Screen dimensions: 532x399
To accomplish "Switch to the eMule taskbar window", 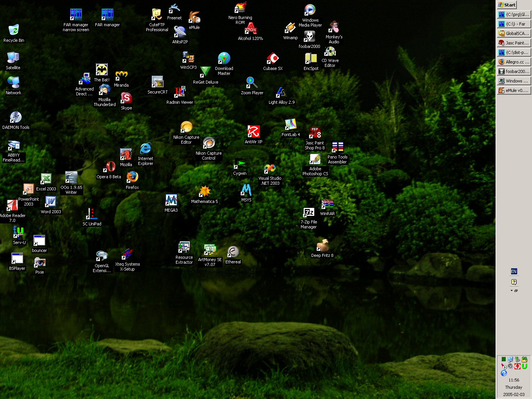I will (x=514, y=90).
